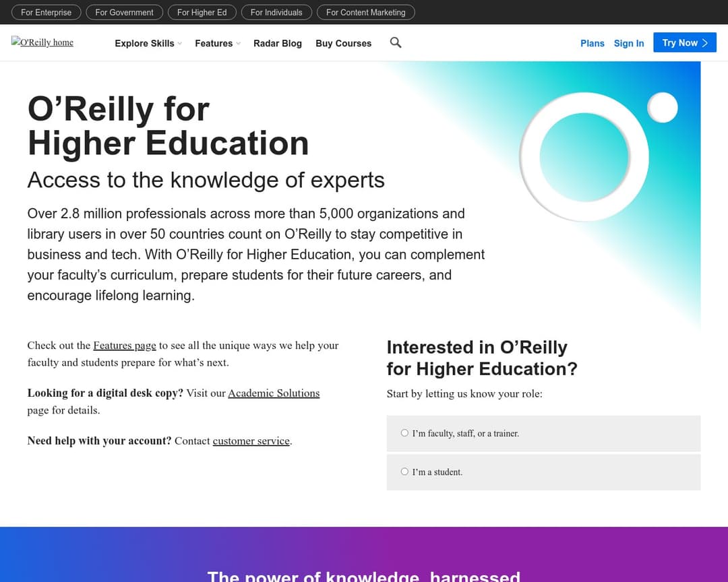Switch to For Government tab

pyautogui.click(x=124, y=13)
